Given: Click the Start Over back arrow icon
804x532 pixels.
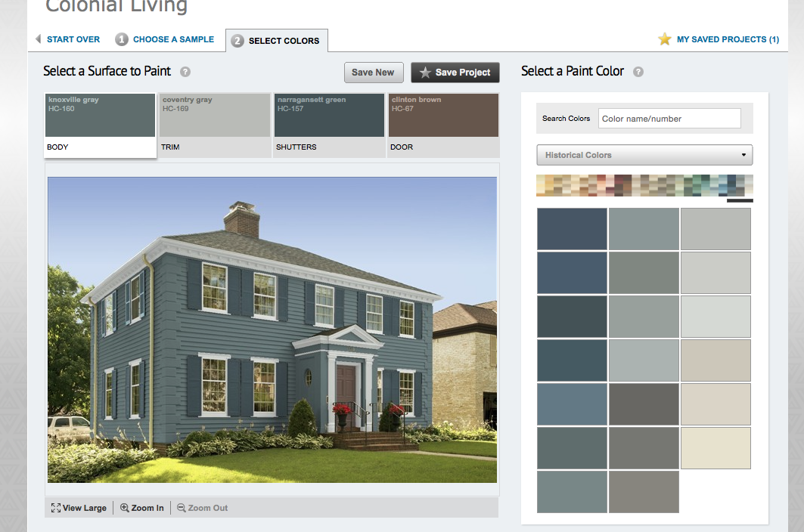Looking at the screenshot, I should coord(38,39).
